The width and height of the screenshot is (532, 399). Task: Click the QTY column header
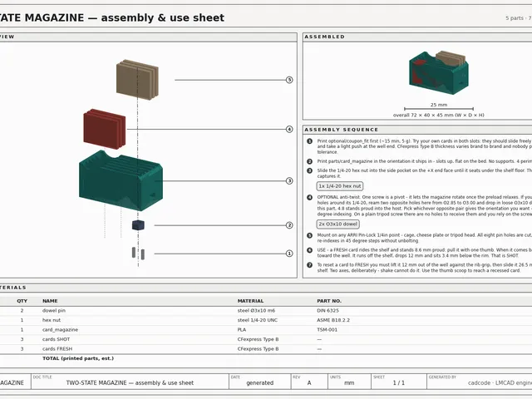(x=22, y=301)
